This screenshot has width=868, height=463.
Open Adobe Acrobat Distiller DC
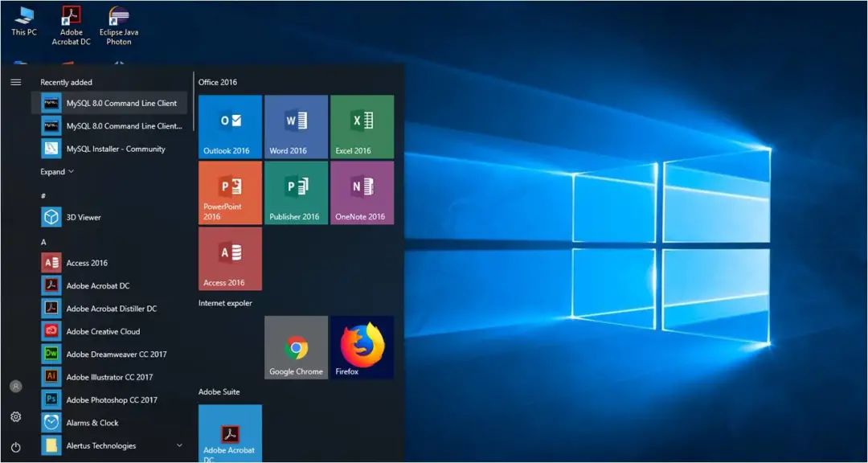109,309
